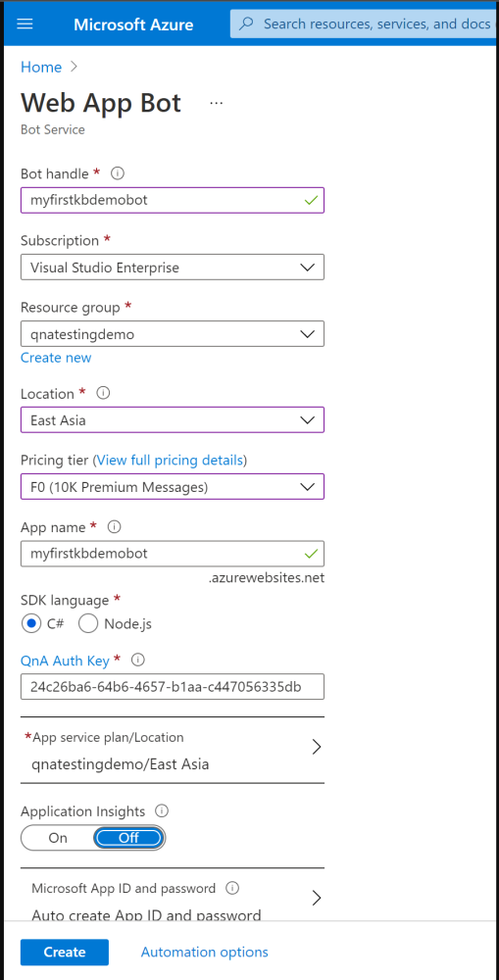Click the QnA Auth Key link label

65,660
